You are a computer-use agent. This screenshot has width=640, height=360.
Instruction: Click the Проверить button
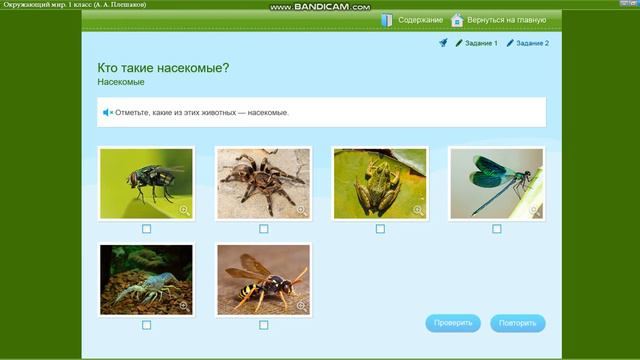453,323
